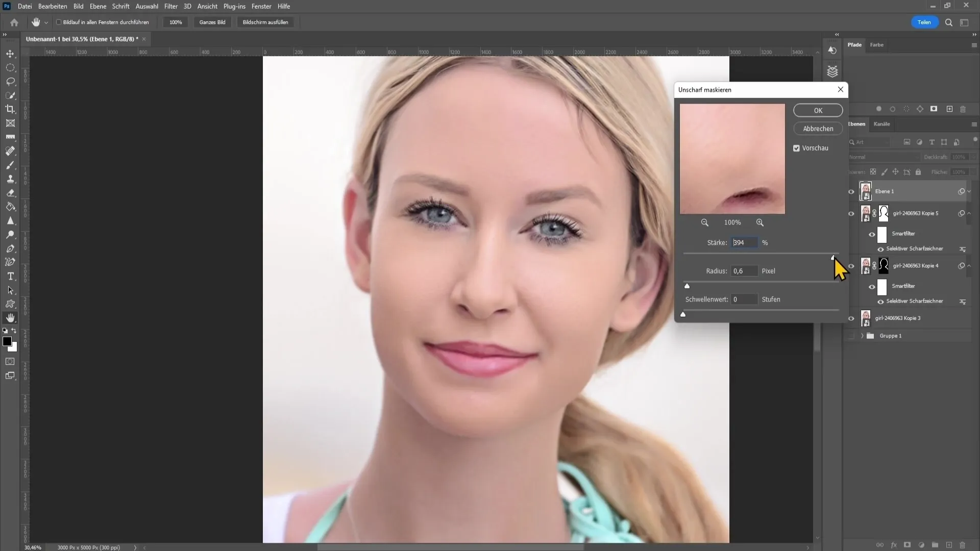The width and height of the screenshot is (980, 551).
Task: Select the Crop tool
Action: [x=10, y=109]
